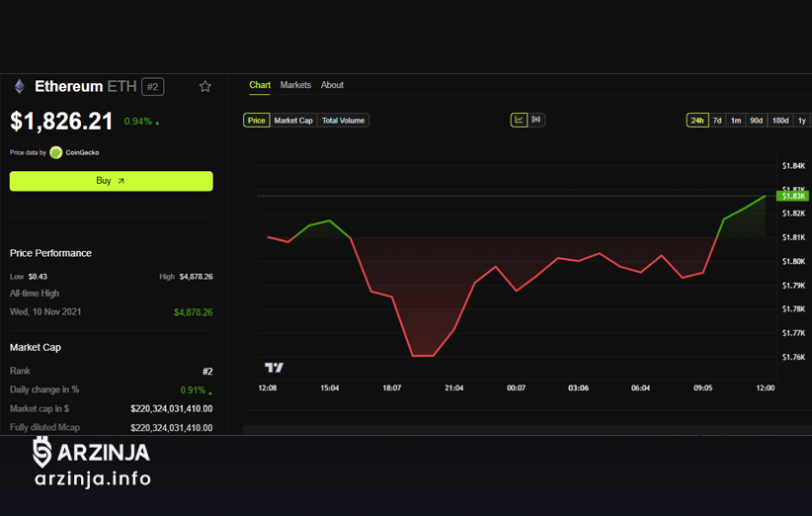Click the Daily change 0.91% value
Image resolution: width=812 pixels, height=516 pixels.
coord(196,390)
